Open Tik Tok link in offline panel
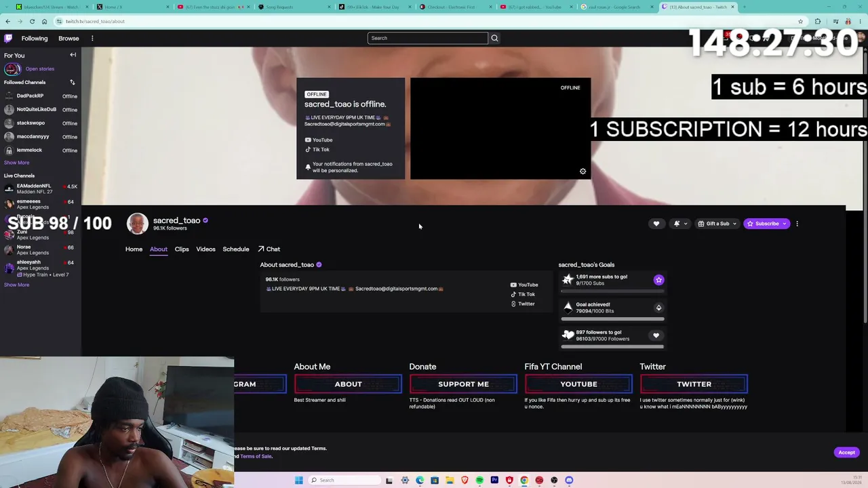 coord(317,149)
